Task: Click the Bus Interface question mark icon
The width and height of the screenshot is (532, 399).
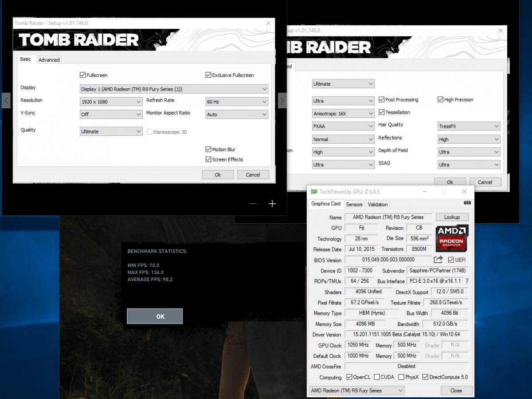Action: coord(467,281)
